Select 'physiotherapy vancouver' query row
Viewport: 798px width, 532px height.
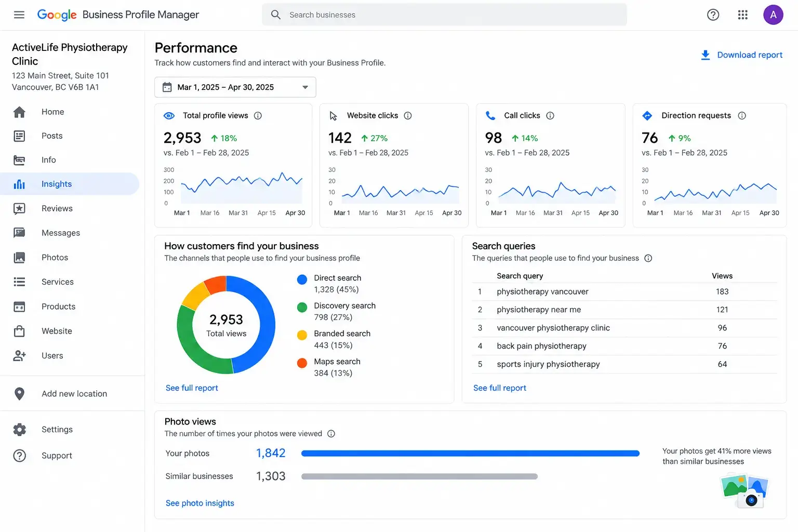tap(624, 292)
